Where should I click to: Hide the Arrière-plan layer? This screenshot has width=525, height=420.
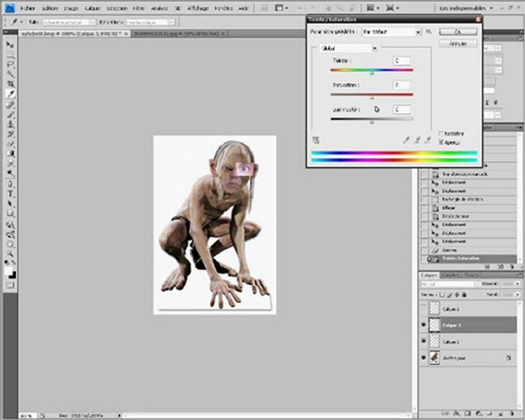[x=423, y=358]
